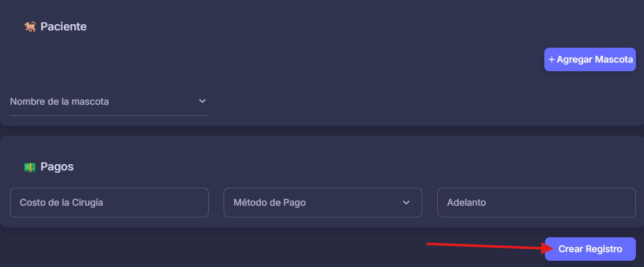Click the Pagos section heading
644x267 pixels.
click(57, 167)
